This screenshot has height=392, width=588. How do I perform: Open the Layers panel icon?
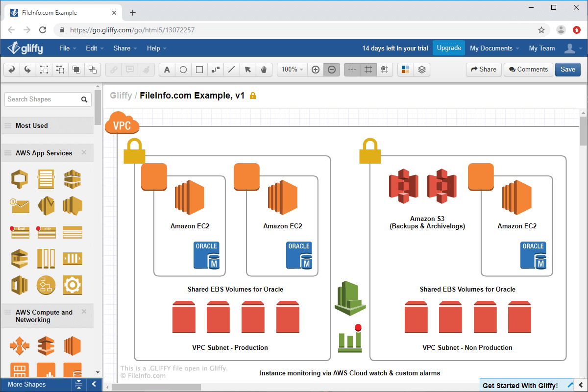(422, 70)
